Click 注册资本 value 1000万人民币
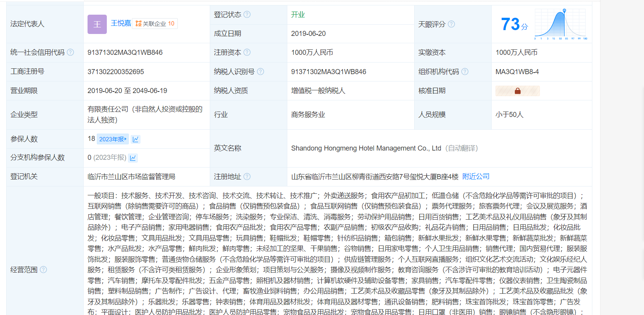The height and width of the screenshot is (315, 644). click(x=312, y=52)
